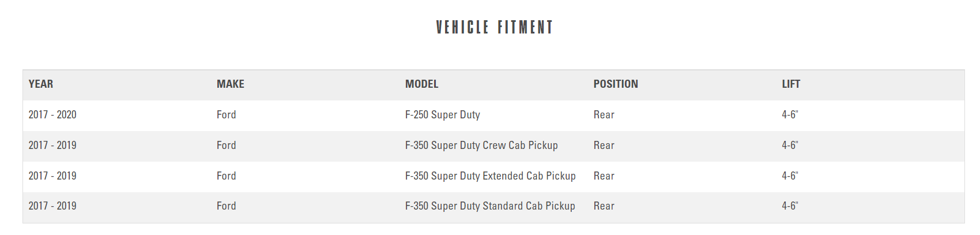
Task: Click F-350 Super Duty Extended Cab Pickup
Action: coord(490,176)
